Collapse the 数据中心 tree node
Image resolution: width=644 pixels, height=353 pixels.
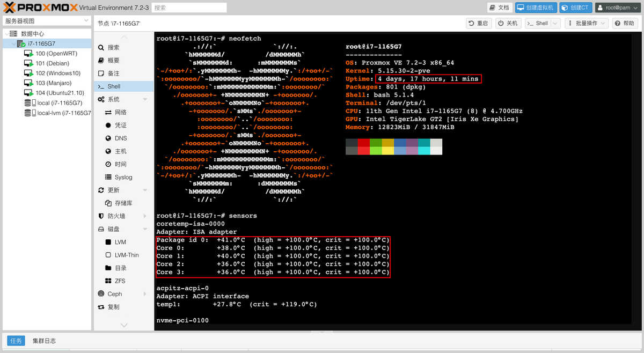click(6, 34)
